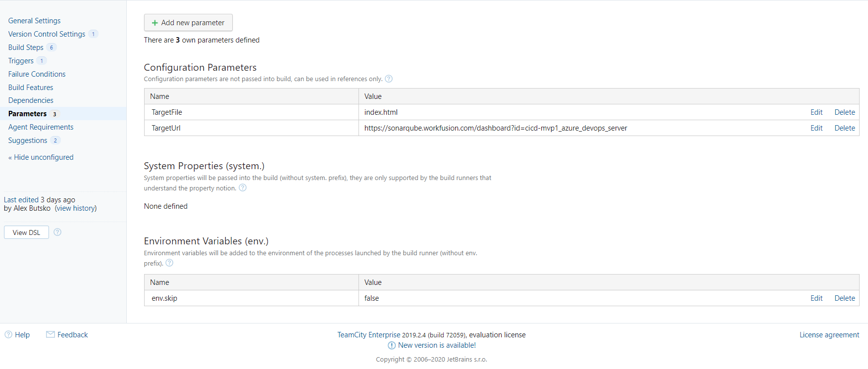The height and width of the screenshot is (369, 868).
Task: Click the Environment Variables (env.) heading
Action: pyautogui.click(x=206, y=241)
